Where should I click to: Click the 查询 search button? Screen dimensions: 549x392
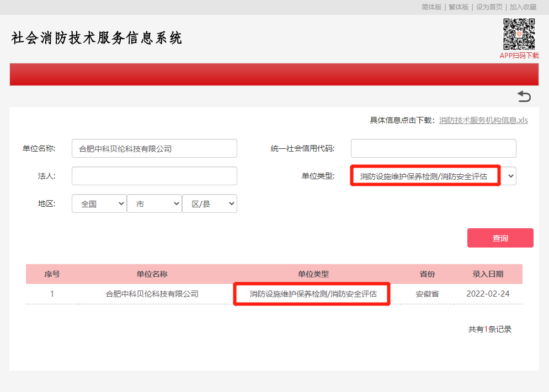[500, 238]
